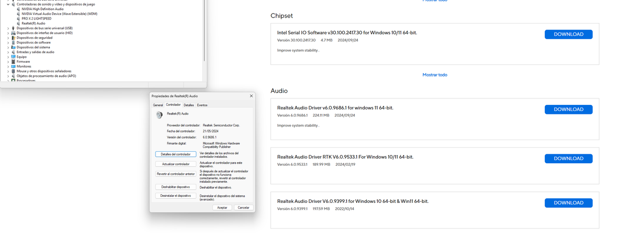Download Realtek Audio Driver v6.0.9686.1
The image size is (644, 235).
pyautogui.click(x=569, y=109)
